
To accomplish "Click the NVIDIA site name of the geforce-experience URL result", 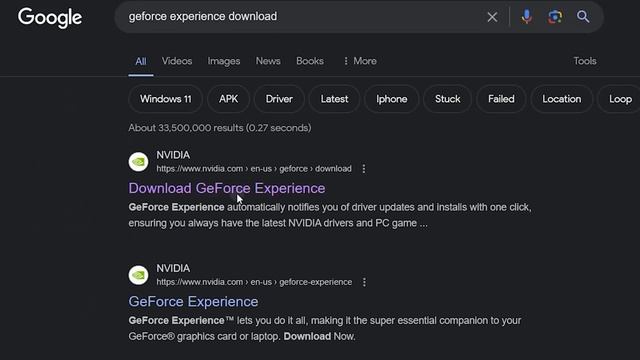I will tap(173, 268).
